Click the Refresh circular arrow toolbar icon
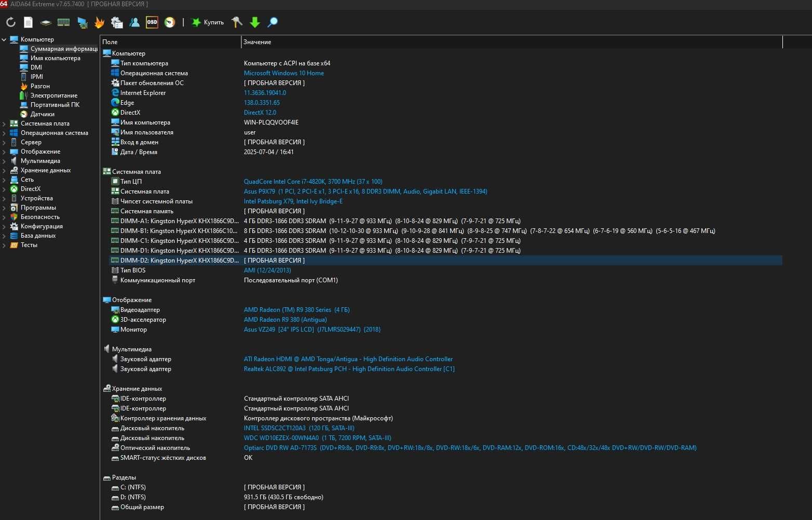The width and height of the screenshot is (812, 520). pos(11,22)
